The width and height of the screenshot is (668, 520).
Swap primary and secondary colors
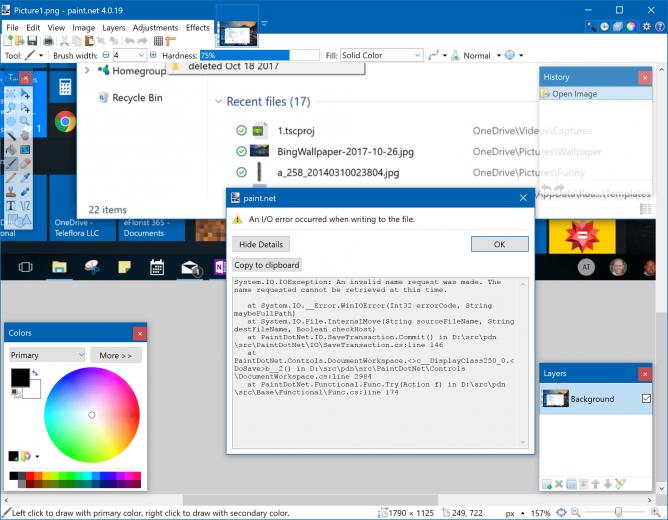35,373
